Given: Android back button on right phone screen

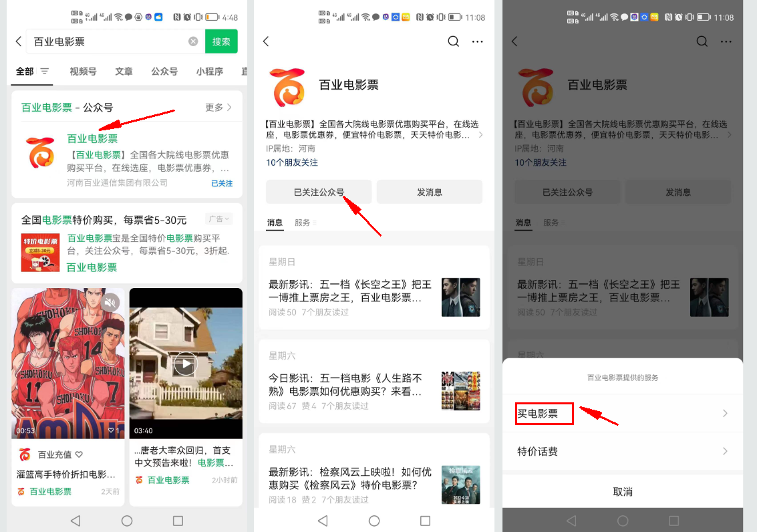Looking at the screenshot, I should [572, 521].
